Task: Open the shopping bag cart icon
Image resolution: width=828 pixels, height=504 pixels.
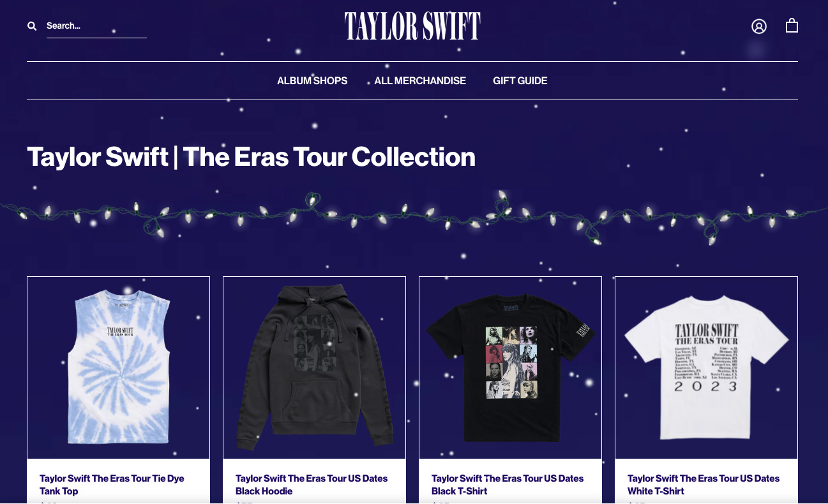Action: coord(792,26)
